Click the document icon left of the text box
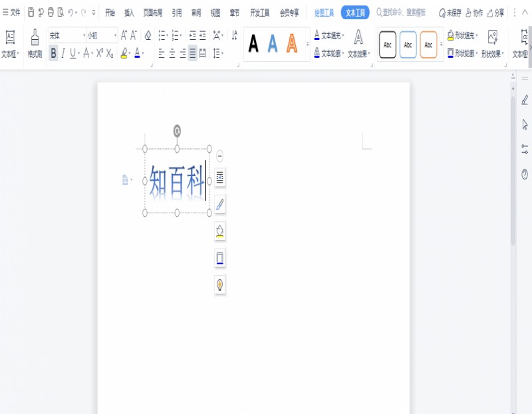Image resolution: width=532 pixels, height=414 pixels. point(125,179)
